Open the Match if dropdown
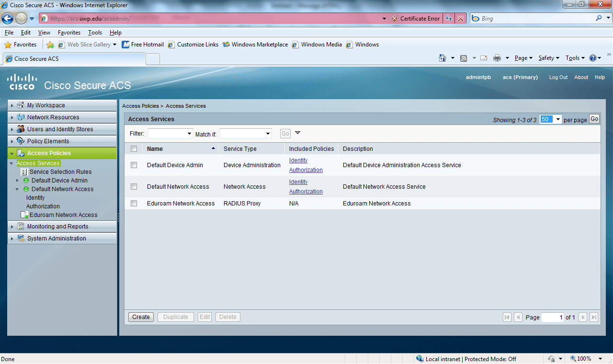613x364 pixels. 246,134
